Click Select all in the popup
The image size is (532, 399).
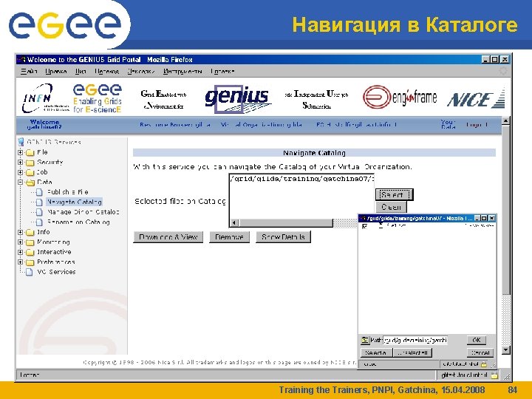point(375,353)
